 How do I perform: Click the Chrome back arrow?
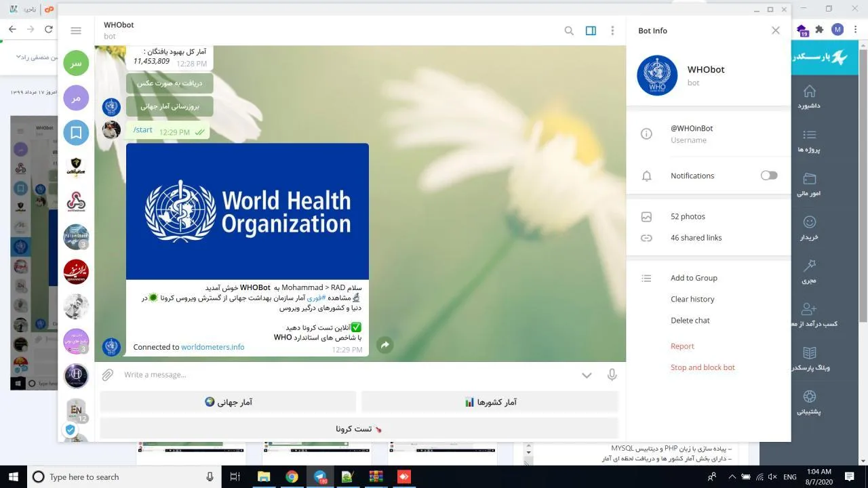click(x=12, y=29)
